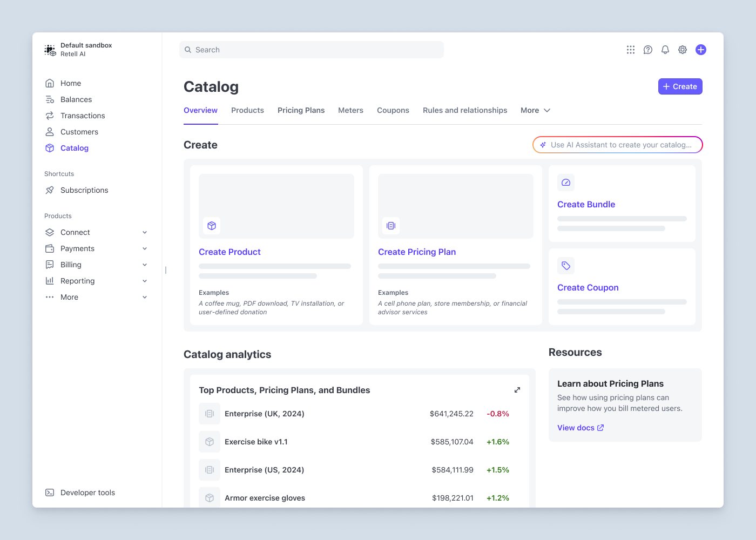Open the settings gear icon
The image size is (756, 540).
[x=683, y=50]
